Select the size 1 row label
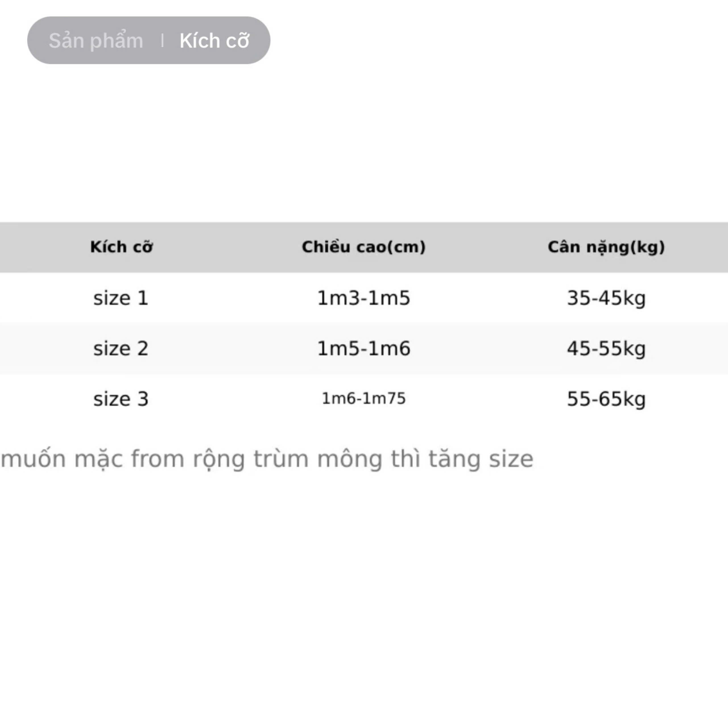The height and width of the screenshot is (711, 728). point(121,298)
